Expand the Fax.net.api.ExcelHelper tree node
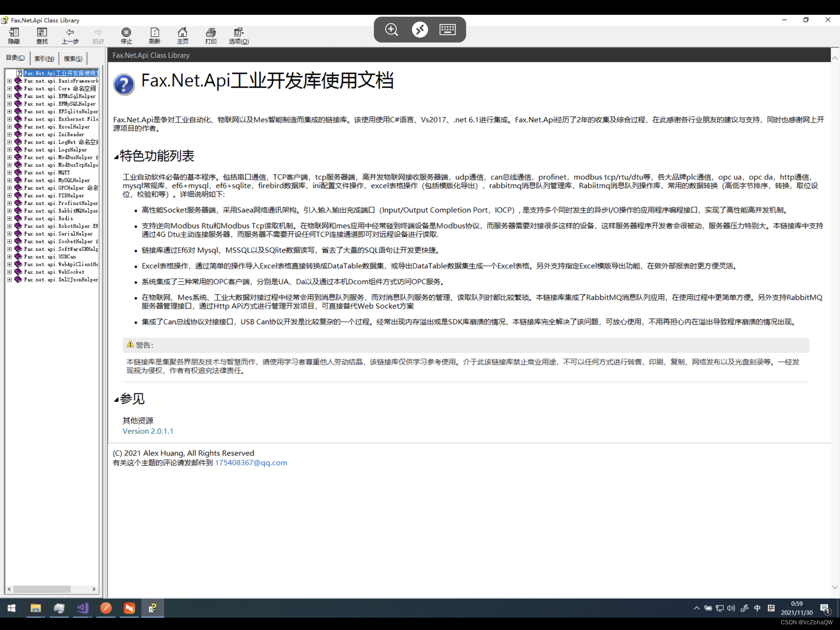 (x=9, y=127)
